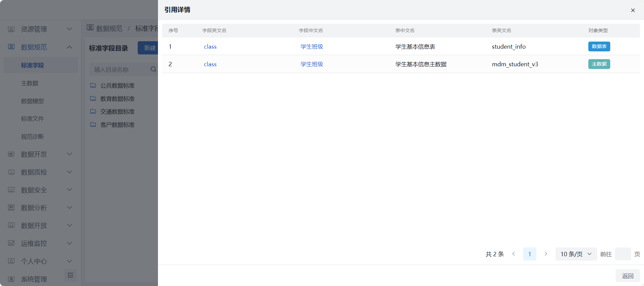644x286 pixels.
Task: Click the 返回 button
Action: (x=627, y=276)
